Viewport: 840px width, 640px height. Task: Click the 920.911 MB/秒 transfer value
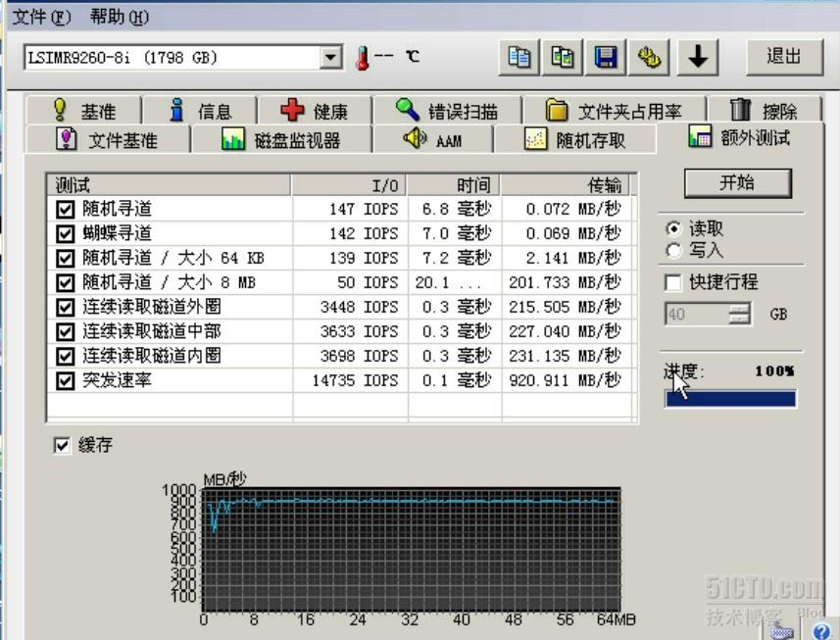(565, 380)
